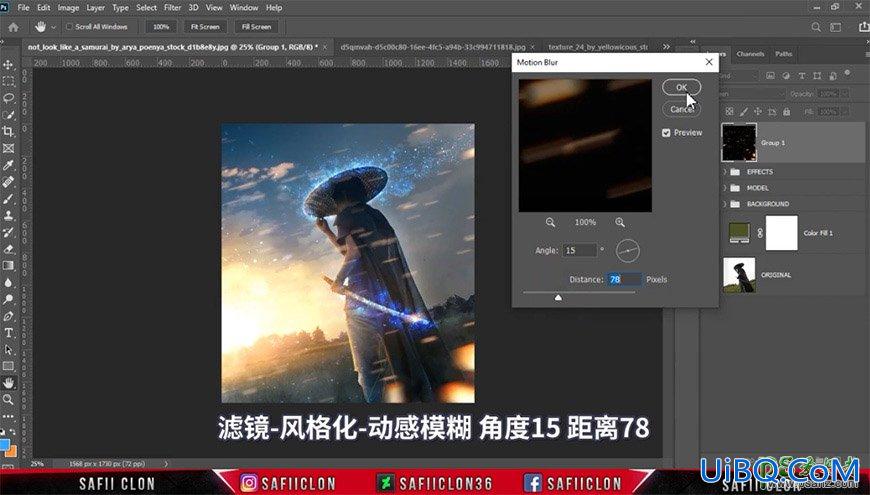
Task: Open the Search icon in options bar
Action: coord(816,27)
